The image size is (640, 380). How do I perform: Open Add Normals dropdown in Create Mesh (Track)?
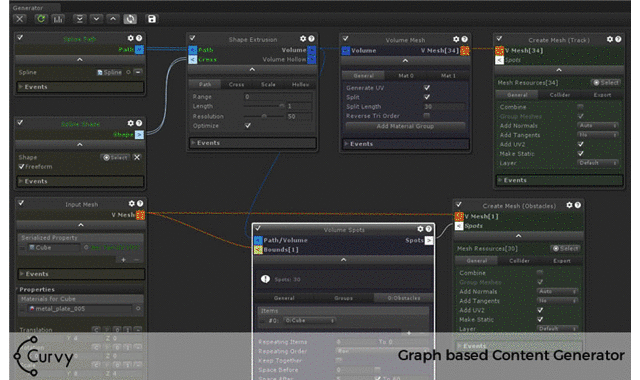[598, 125]
